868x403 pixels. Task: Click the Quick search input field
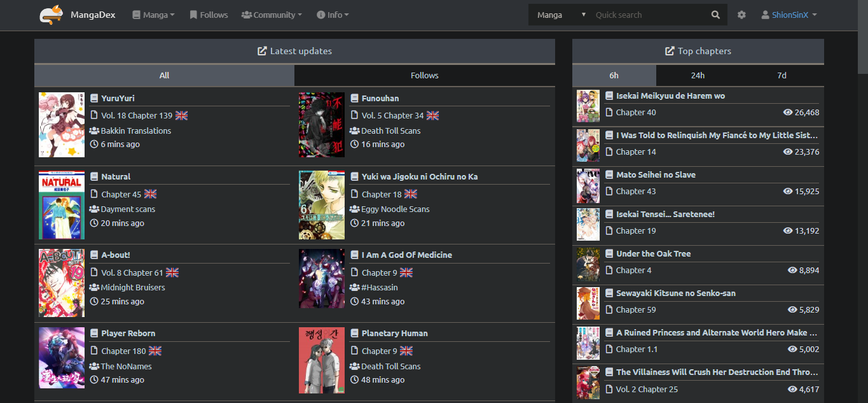point(649,15)
